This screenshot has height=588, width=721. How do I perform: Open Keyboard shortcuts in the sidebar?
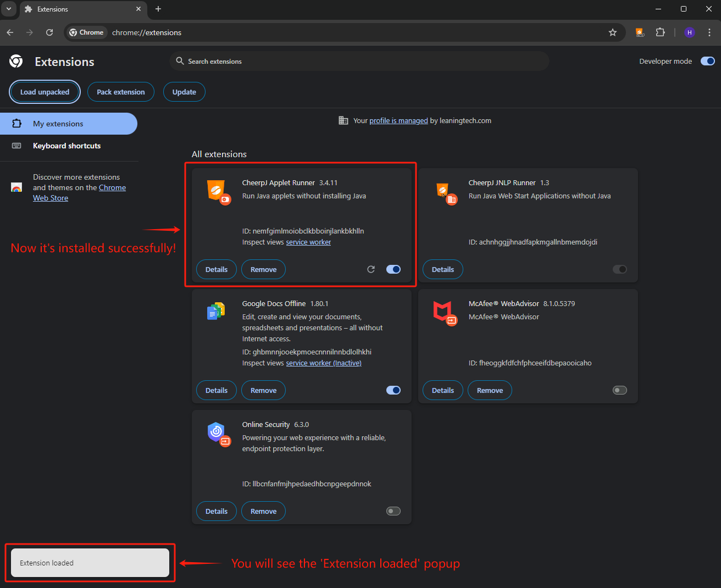66,146
